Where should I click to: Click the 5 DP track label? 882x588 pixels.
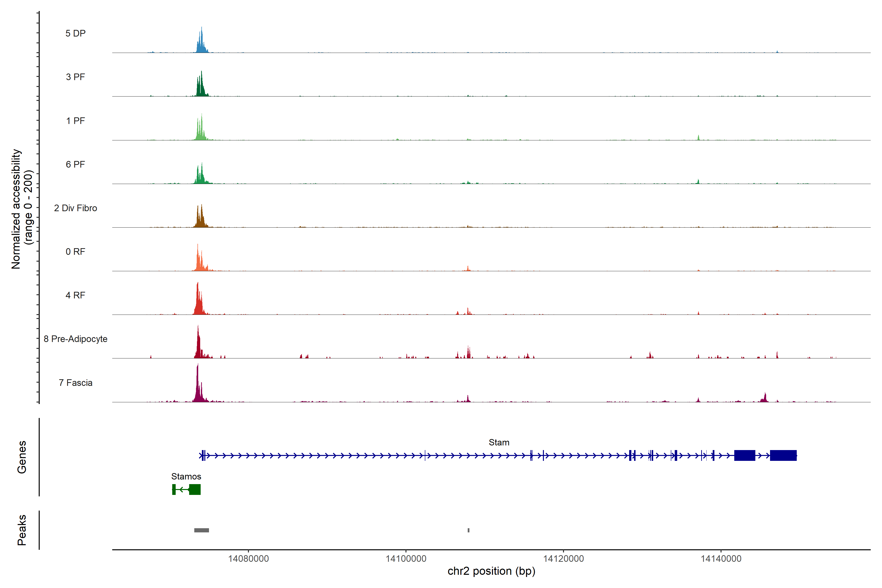point(75,33)
